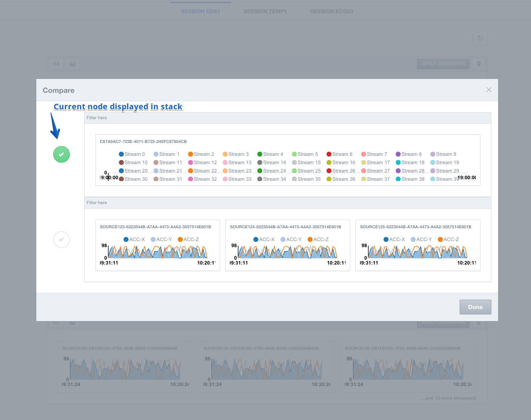Toggle ACC-Y in SOURCE124 legend
The image size is (531, 420).
click(x=291, y=239)
